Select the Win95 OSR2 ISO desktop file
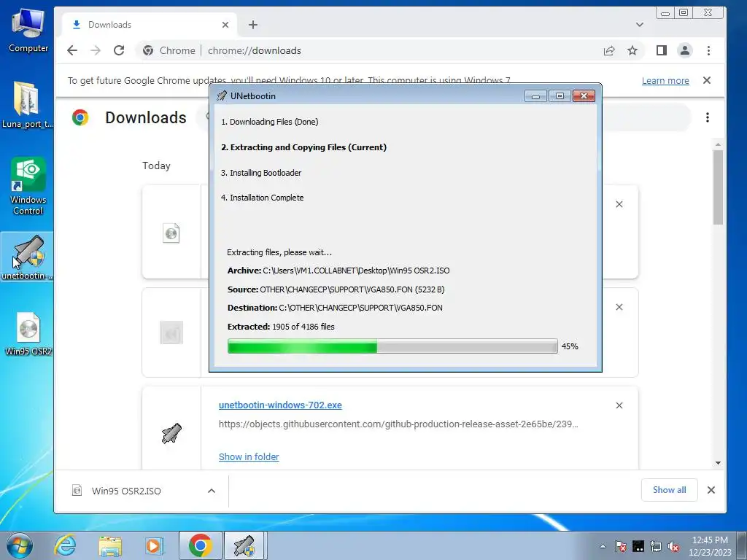The image size is (747, 560). (x=28, y=333)
